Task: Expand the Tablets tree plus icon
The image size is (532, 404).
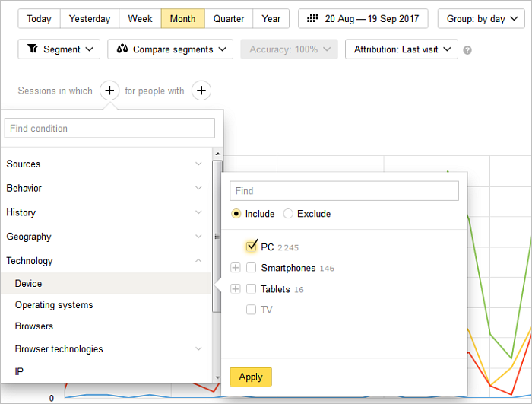Action: [236, 289]
